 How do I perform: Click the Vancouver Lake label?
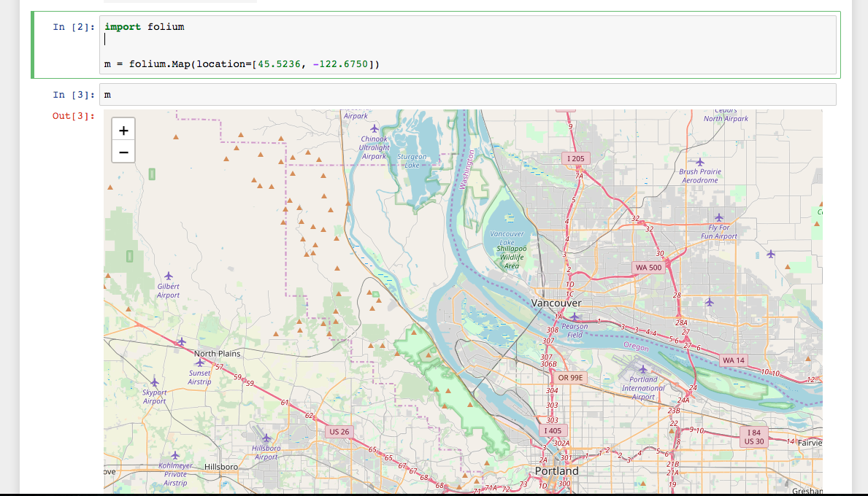(x=507, y=238)
